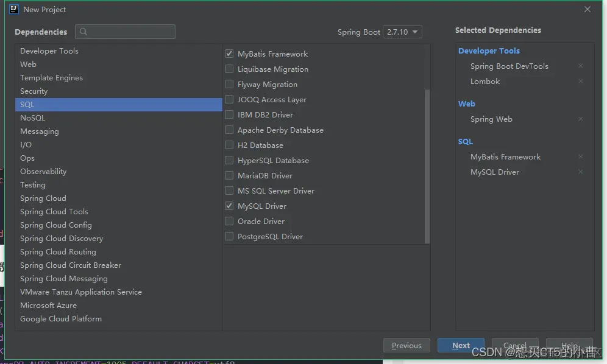Select Spring Cloud Circuit Breaker category
The height and width of the screenshot is (364, 607).
coord(118,265)
